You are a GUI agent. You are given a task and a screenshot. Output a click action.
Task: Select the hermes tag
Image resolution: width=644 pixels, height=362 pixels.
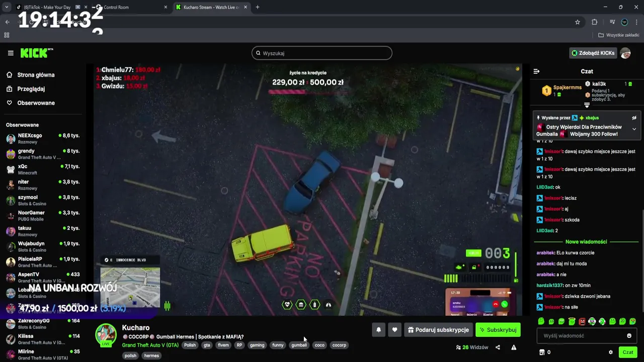[x=151, y=356]
